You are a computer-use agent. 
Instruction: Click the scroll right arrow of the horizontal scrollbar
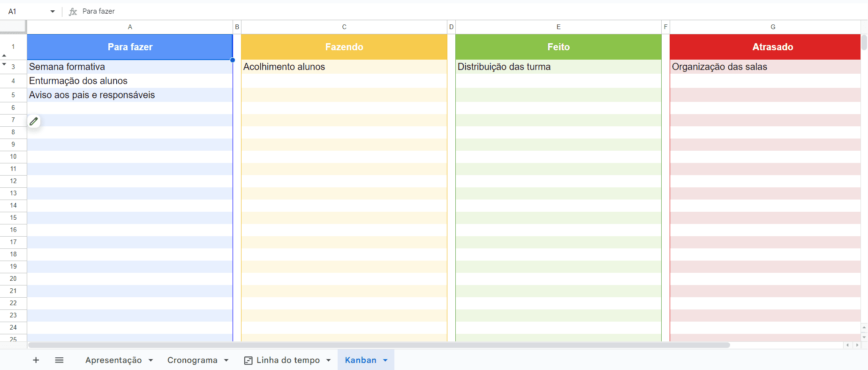(x=857, y=345)
